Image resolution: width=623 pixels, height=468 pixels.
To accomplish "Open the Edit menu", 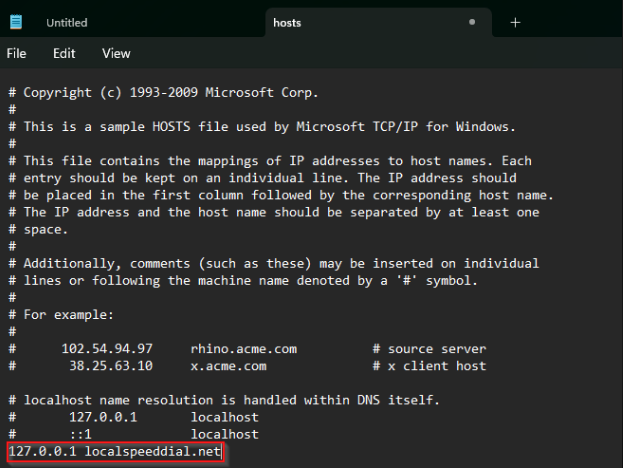I will [64, 53].
